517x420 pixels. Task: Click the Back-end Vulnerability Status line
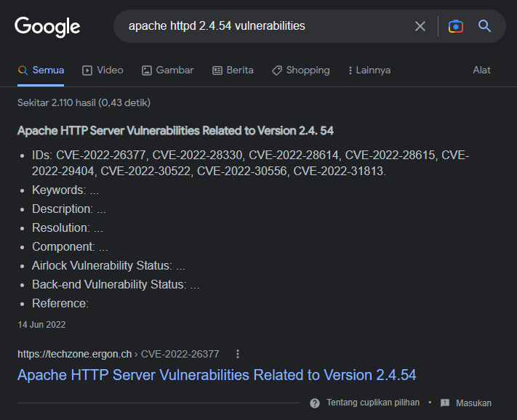coord(116,284)
